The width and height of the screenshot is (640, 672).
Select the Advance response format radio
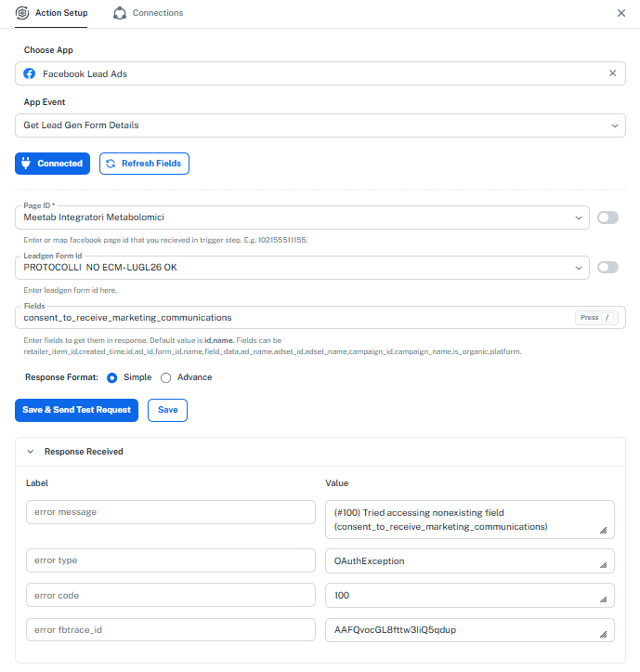[x=165, y=377]
